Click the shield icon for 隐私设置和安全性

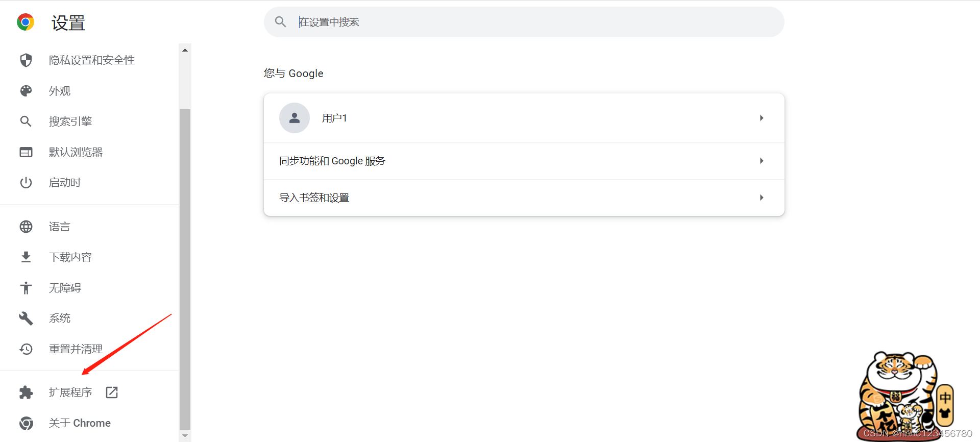[26, 60]
